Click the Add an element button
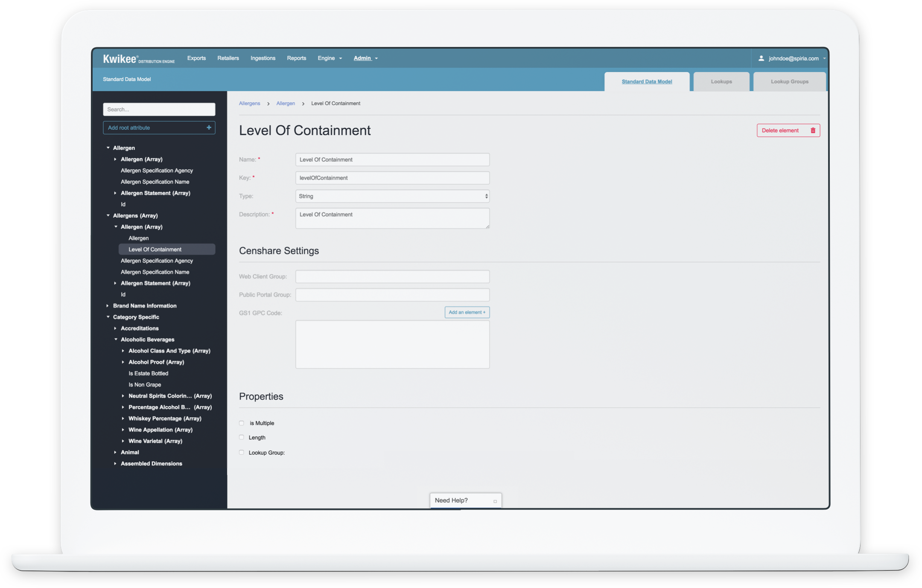The width and height of the screenshot is (922, 588). click(x=467, y=312)
